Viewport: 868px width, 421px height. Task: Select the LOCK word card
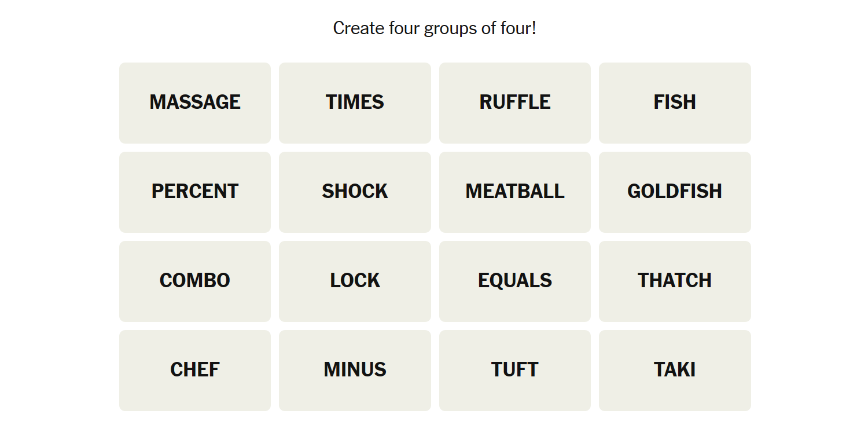[x=355, y=281]
